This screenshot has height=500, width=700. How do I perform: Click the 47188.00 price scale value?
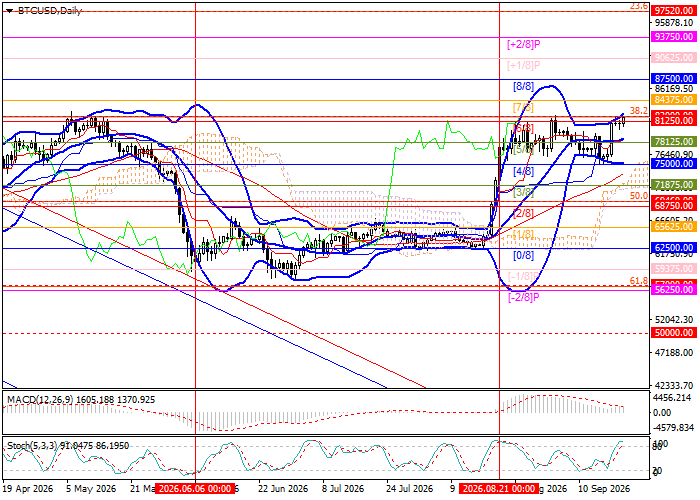coord(674,353)
